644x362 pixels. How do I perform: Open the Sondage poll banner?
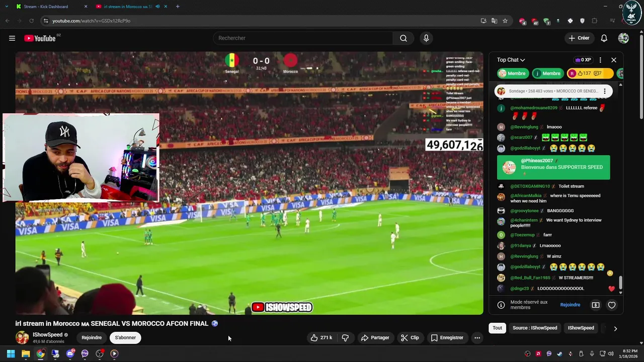(553, 91)
